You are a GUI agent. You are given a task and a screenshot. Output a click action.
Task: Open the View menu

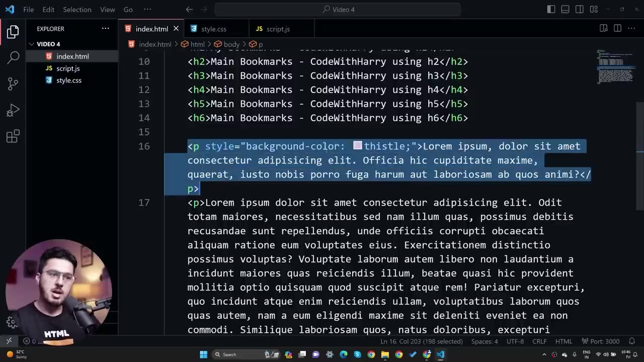(107, 10)
